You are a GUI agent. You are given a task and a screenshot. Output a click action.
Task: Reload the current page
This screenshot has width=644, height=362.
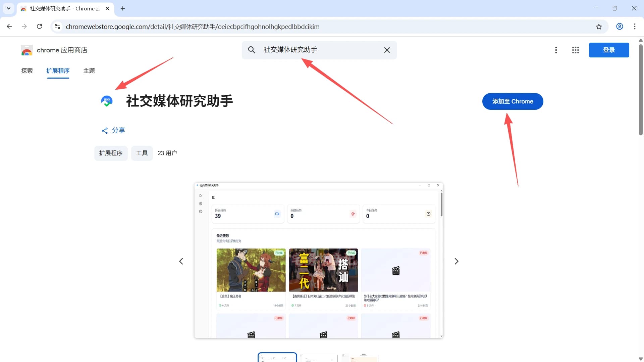[x=39, y=27]
